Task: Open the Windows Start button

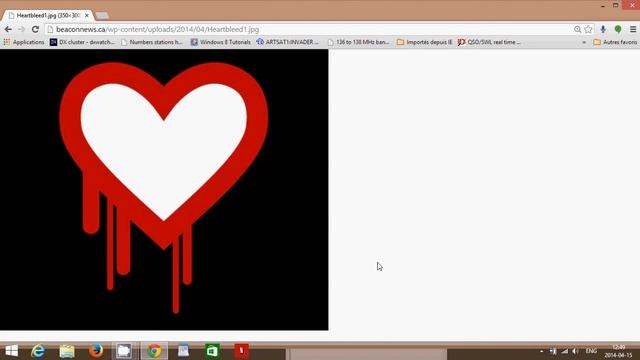Action: (x=11, y=351)
